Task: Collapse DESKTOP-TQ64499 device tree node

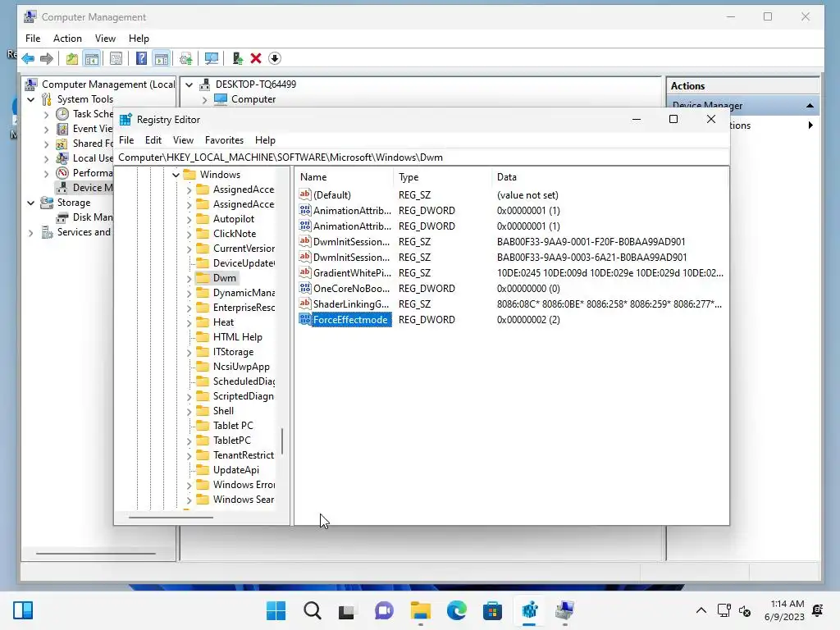Action: pos(189,84)
